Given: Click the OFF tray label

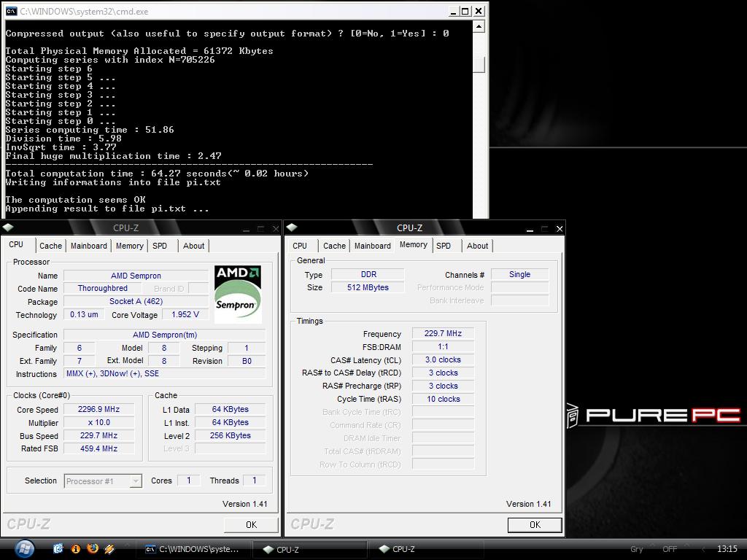Looking at the screenshot, I should tap(670, 549).
